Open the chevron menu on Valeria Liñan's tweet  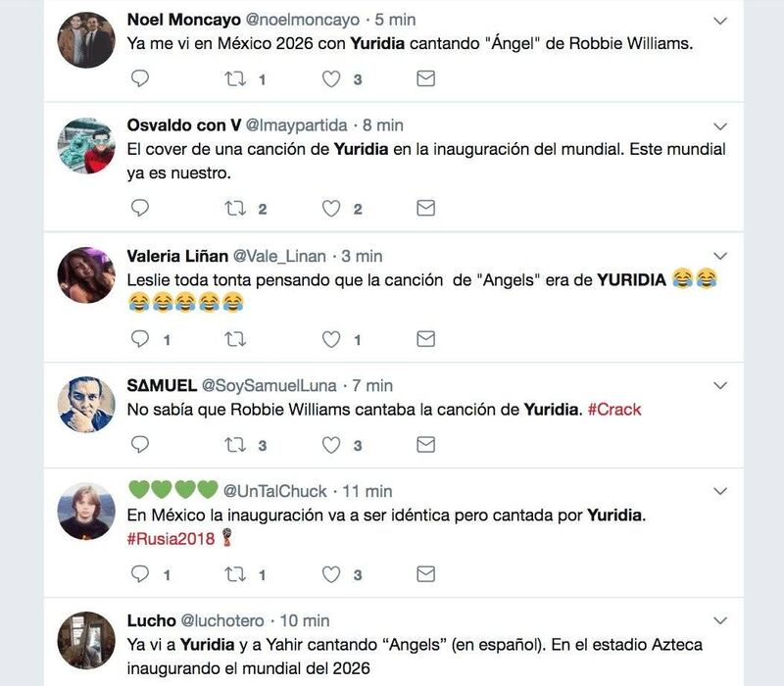point(720,256)
